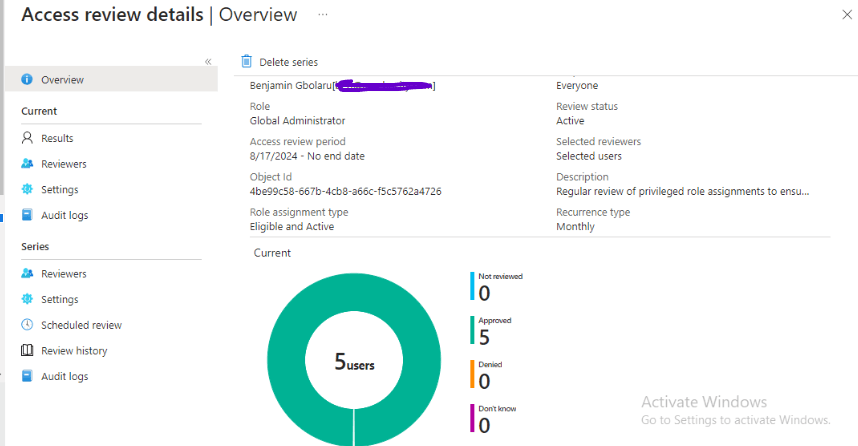Screen dimensions: 858x446
Task: Click the truncated Description text
Action: coord(682,191)
